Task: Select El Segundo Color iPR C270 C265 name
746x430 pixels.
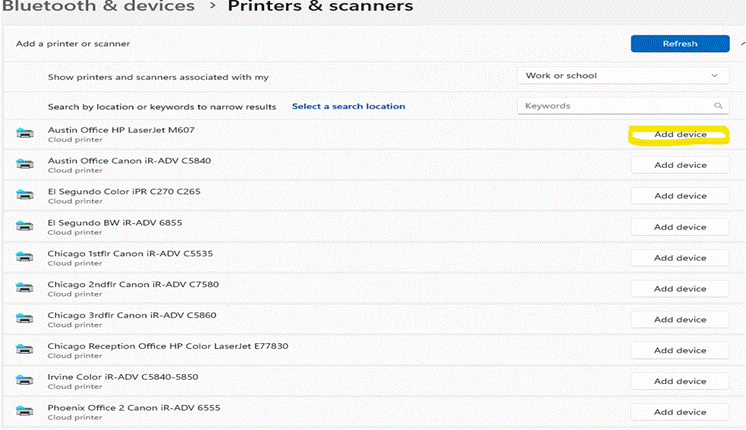Action: [x=124, y=191]
